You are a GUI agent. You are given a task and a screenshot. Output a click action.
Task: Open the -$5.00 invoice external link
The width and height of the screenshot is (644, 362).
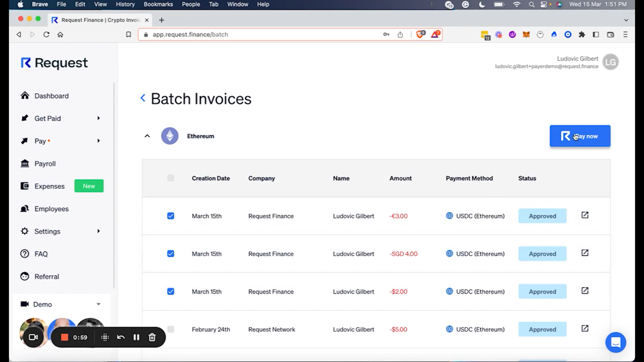pyautogui.click(x=585, y=329)
